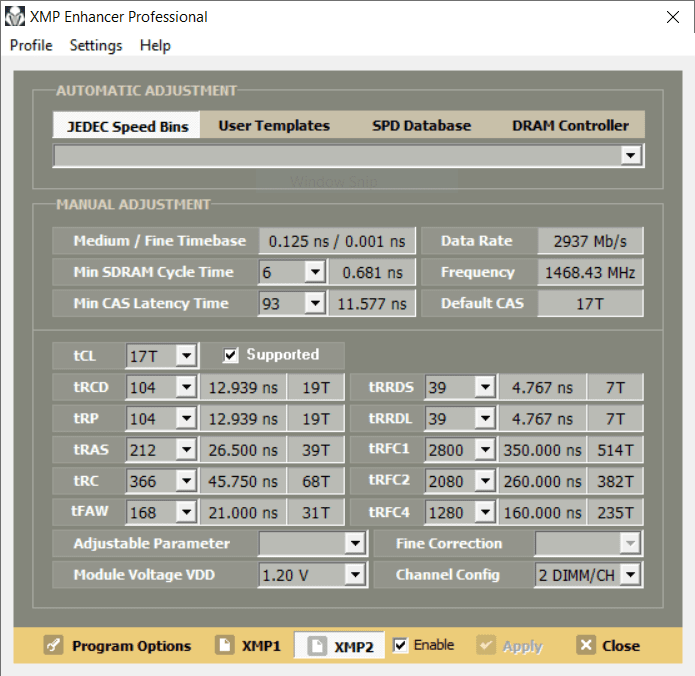Open the tRFC2 value dropdown
The image size is (695, 676).
(x=485, y=481)
